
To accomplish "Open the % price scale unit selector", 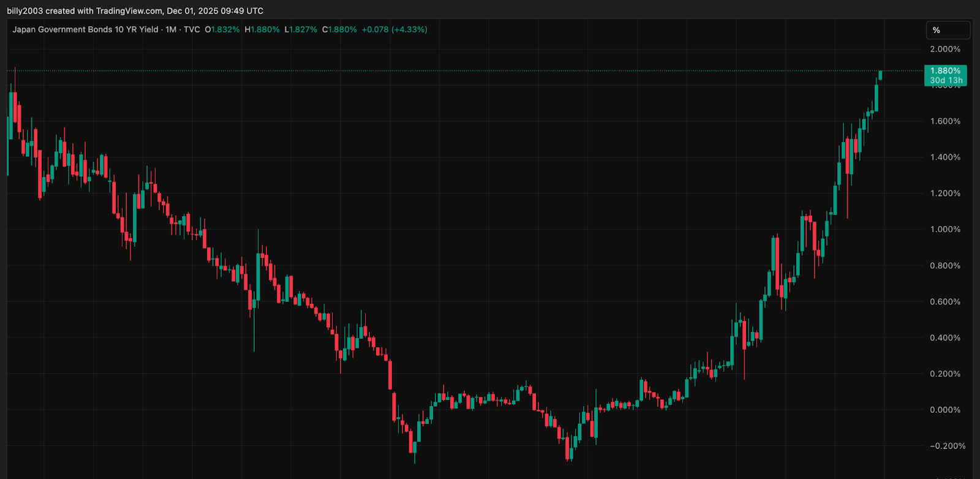I will (948, 30).
